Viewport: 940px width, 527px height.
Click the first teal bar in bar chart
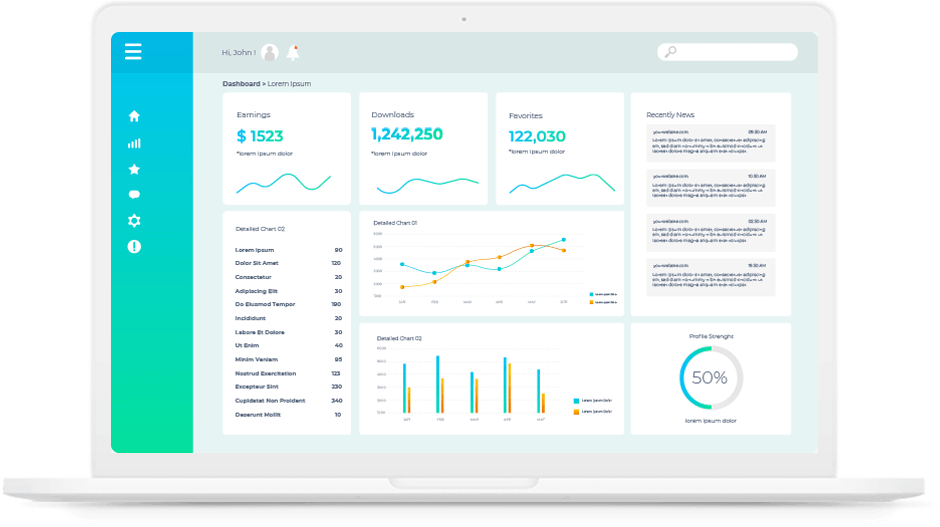click(x=405, y=388)
